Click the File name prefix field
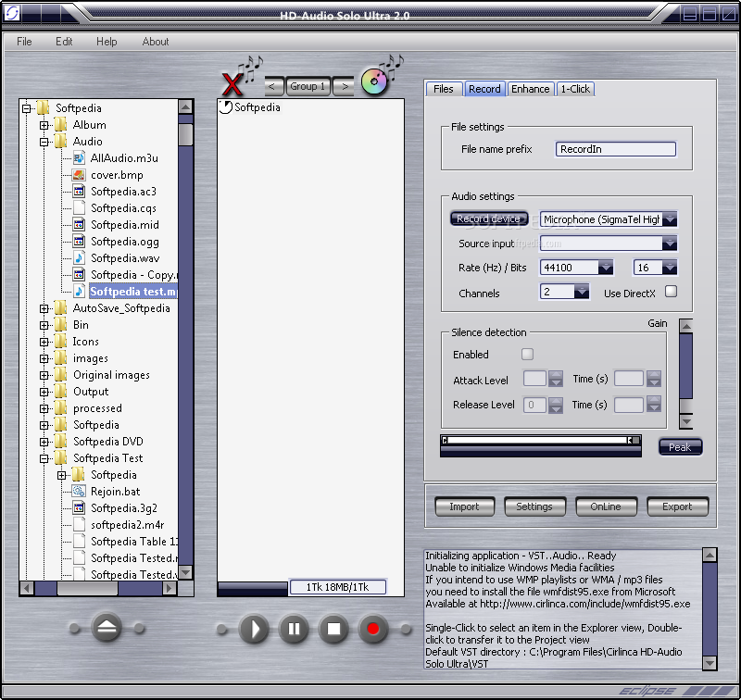Viewport: 741px width, 700px height. pos(615,149)
